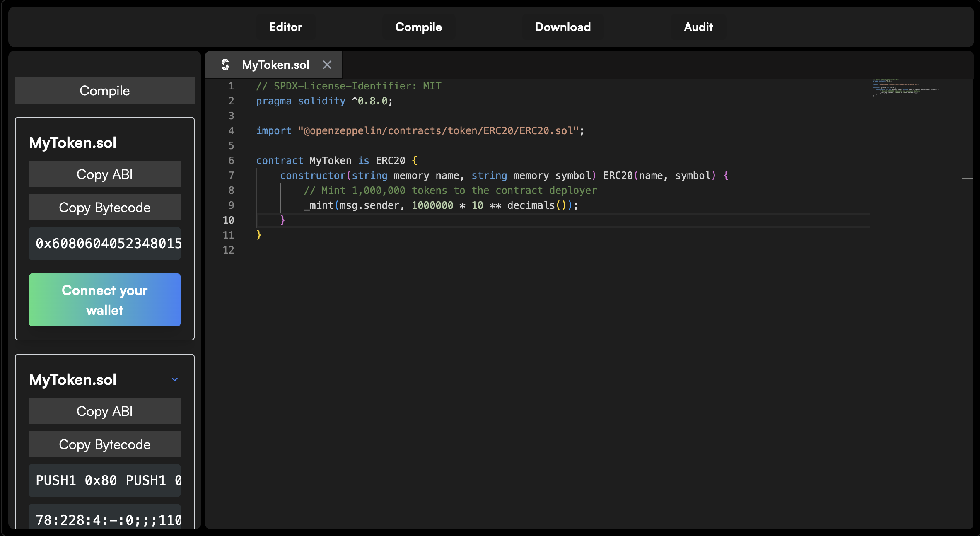Close the MyToken.sol editor tab
980x536 pixels.
(x=327, y=65)
